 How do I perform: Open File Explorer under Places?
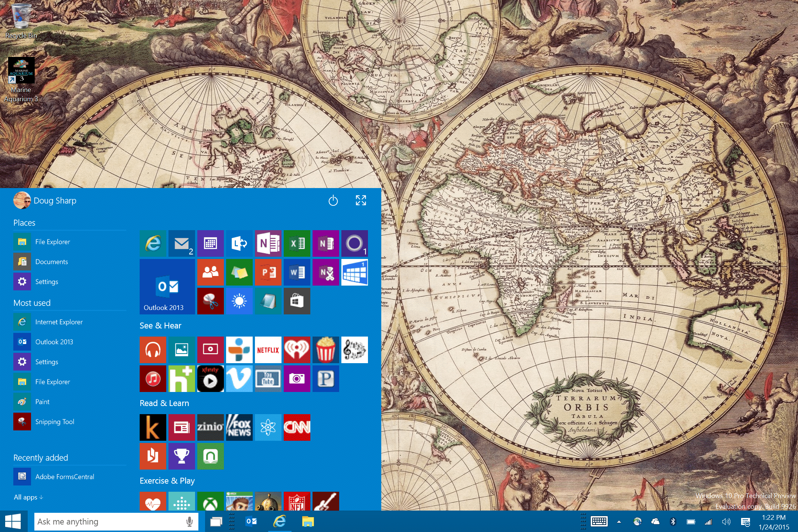pos(69,242)
